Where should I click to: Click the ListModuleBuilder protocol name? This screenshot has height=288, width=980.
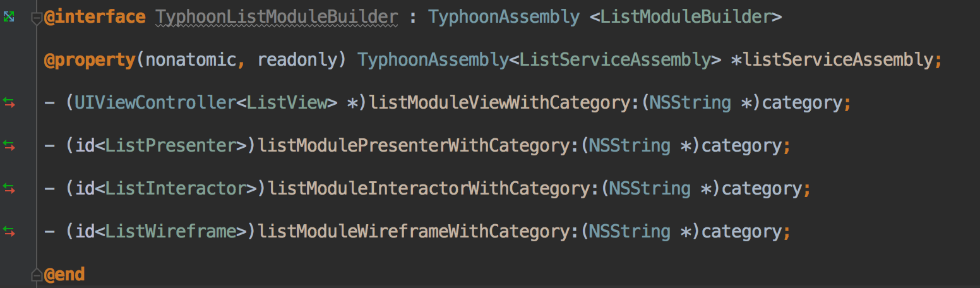point(686,17)
